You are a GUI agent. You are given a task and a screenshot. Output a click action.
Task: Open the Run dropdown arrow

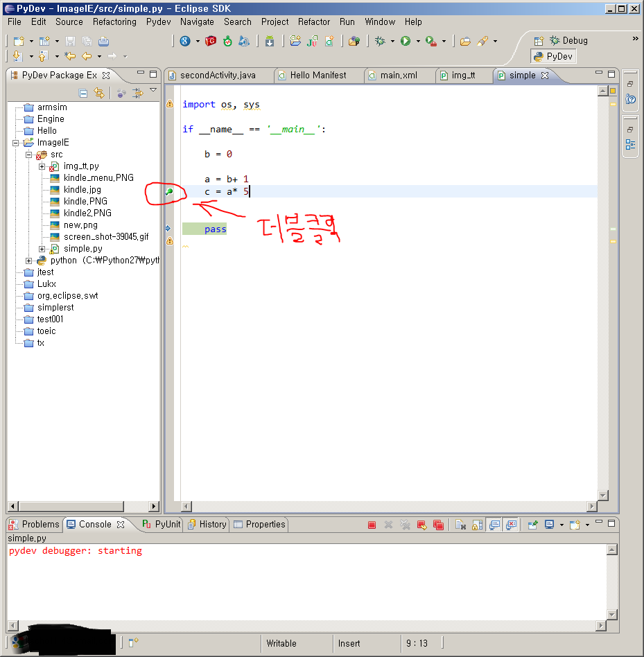click(418, 40)
